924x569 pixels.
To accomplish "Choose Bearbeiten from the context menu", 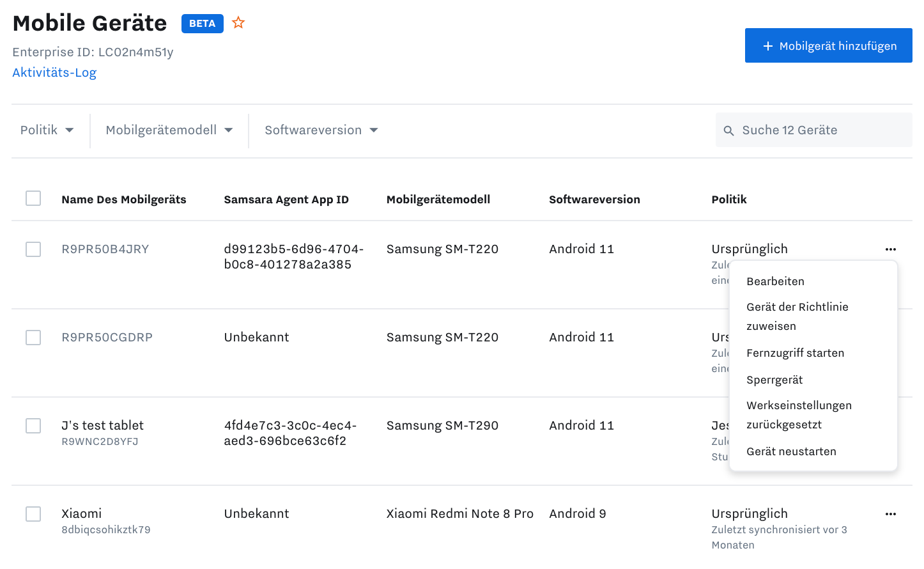I will 775,281.
